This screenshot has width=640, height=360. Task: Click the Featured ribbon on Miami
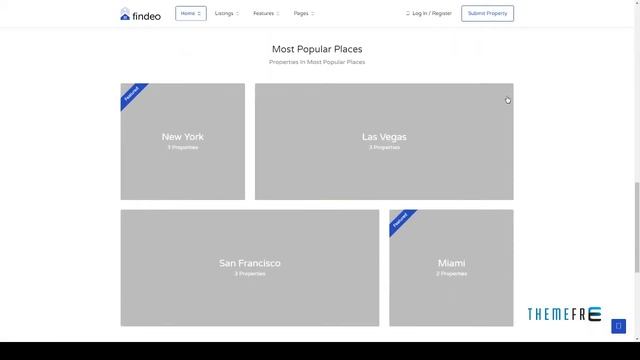pos(400,221)
